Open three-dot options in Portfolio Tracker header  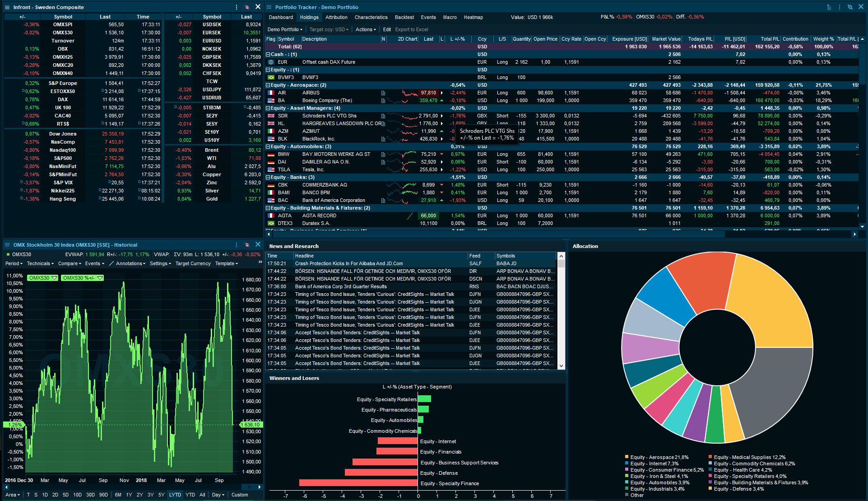coord(840,7)
